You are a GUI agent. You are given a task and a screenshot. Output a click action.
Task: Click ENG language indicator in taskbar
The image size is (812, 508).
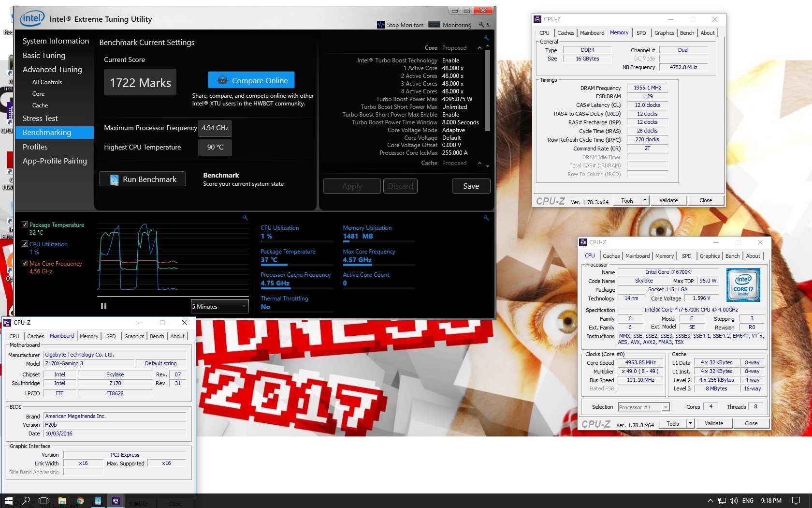[748, 501]
